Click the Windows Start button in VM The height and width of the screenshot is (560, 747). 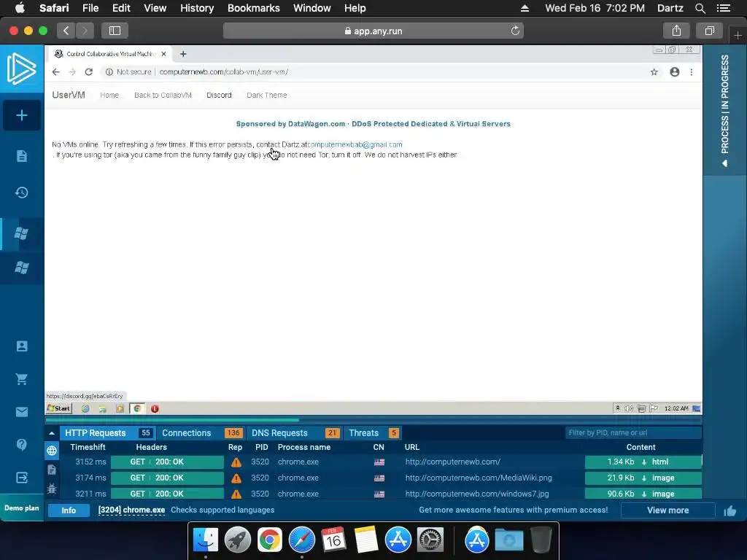coord(58,408)
